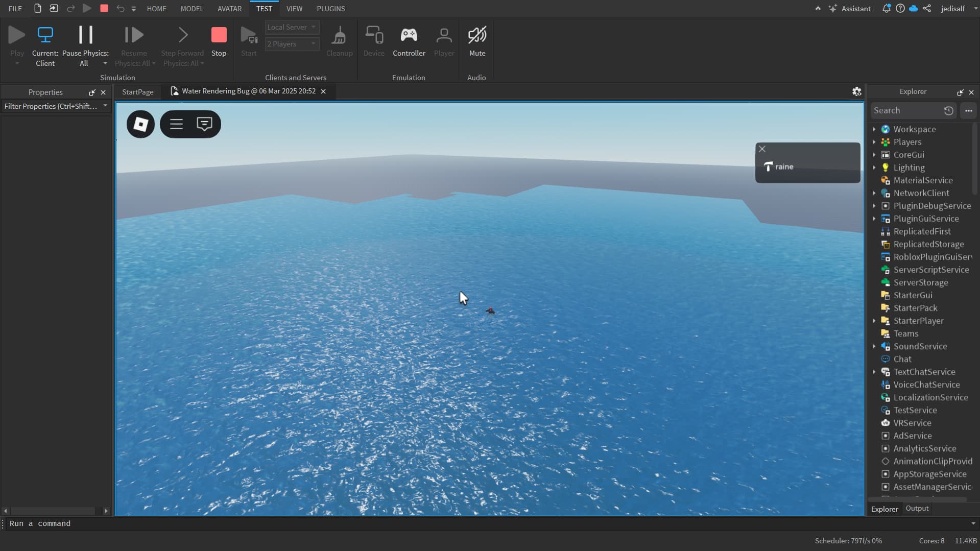Open the 2 Players dropdown

[292, 44]
